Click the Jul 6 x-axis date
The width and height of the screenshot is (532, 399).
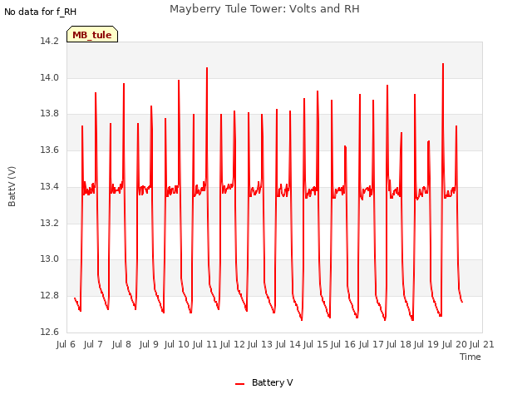click(x=66, y=344)
